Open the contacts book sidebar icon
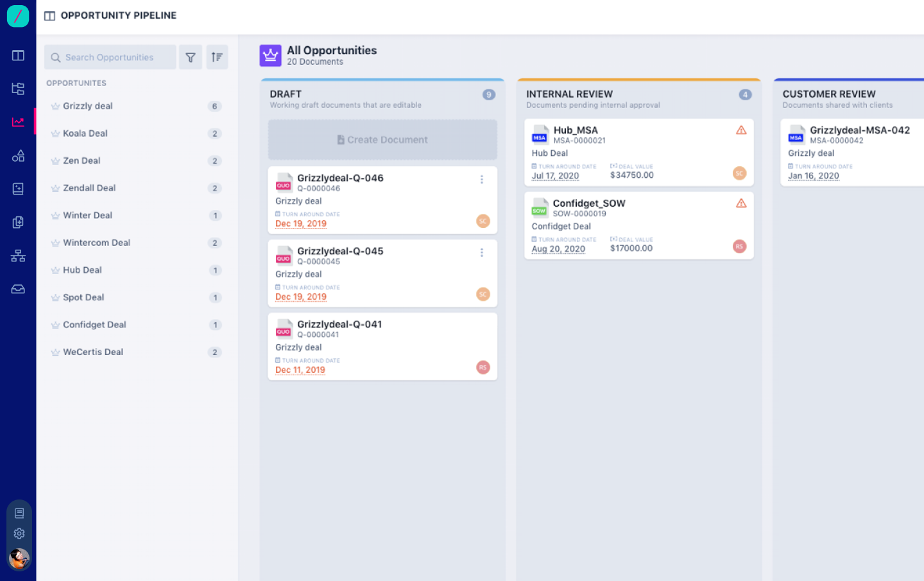Screen dimensions: 924x581 coord(18,189)
